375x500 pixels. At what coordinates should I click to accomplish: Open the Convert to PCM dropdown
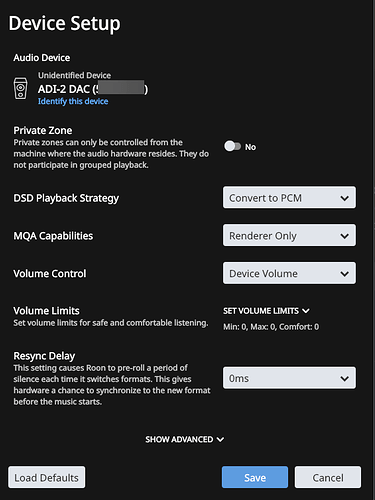(289, 198)
